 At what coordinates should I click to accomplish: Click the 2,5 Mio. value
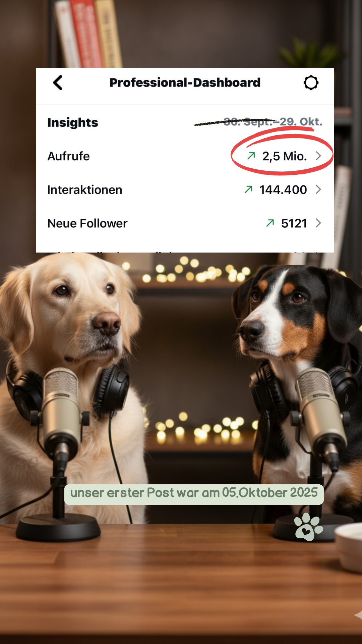[285, 156]
